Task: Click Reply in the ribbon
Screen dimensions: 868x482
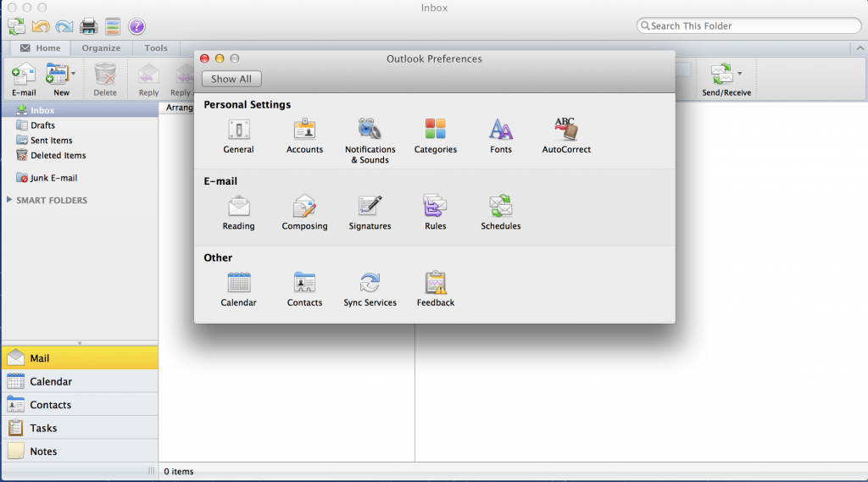Action: coord(148,80)
